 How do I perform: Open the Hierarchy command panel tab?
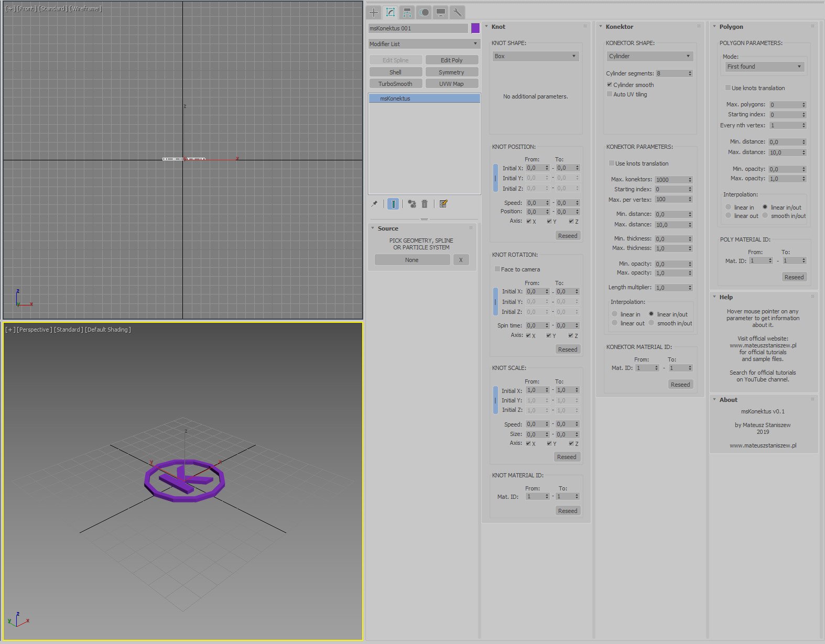(x=407, y=13)
